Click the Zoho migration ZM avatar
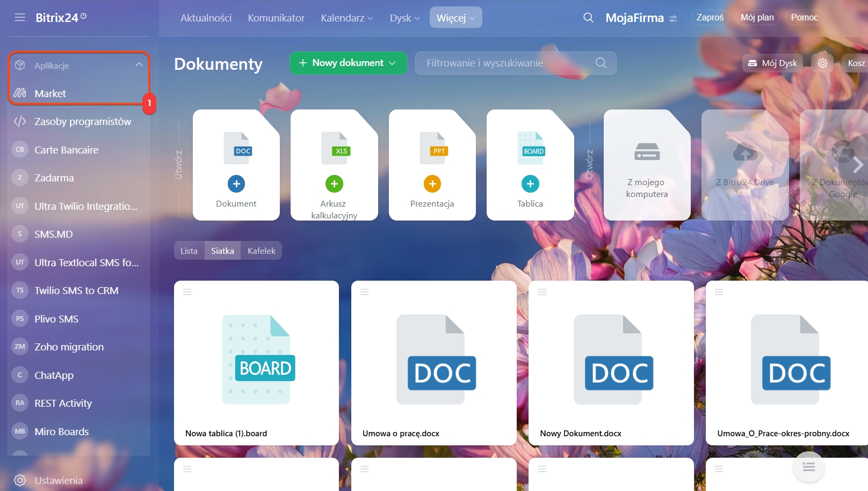The image size is (868, 491). [20, 347]
